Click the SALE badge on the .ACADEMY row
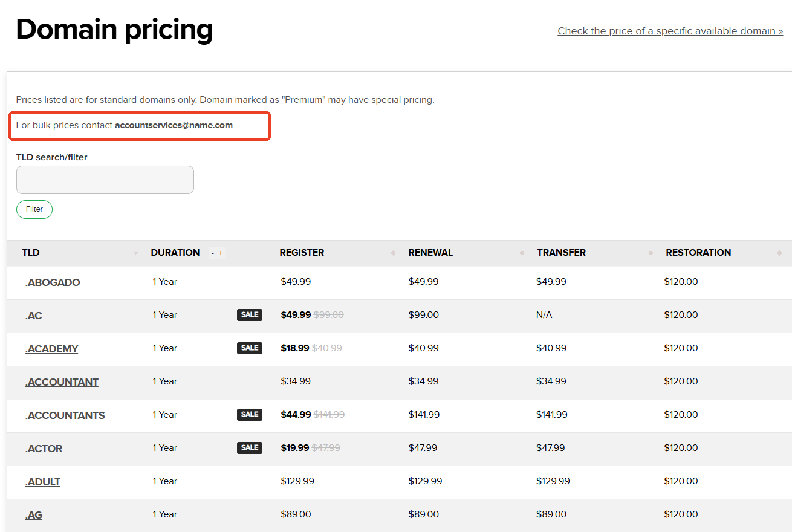This screenshot has height=532, width=792. pyautogui.click(x=250, y=348)
